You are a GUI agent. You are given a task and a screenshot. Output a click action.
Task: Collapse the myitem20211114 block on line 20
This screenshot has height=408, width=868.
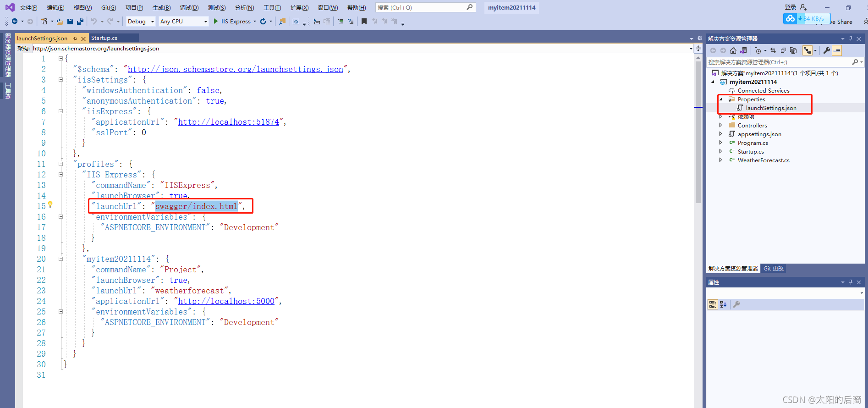click(x=60, y=259)
